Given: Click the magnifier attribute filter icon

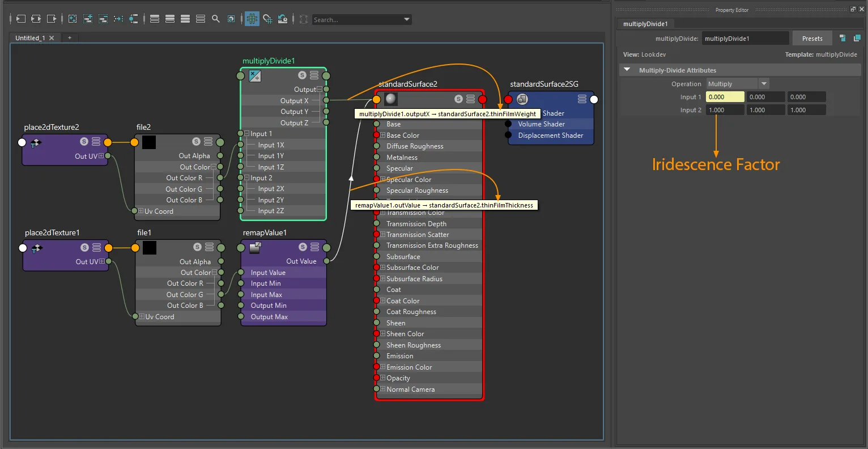Looking at the screenshot, I should 216,19.
